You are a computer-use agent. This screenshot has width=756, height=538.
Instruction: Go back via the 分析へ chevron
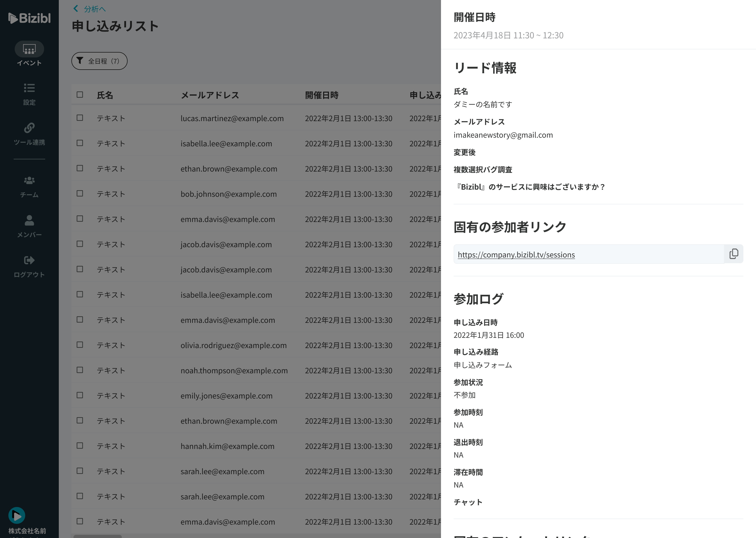76,9
